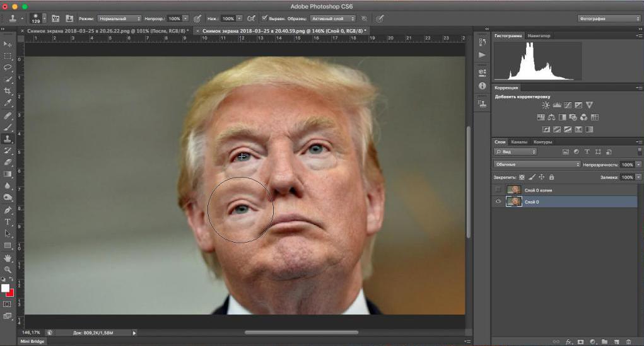
Task: Open layer fill dropdown arrow
Action: coord(638,177)
